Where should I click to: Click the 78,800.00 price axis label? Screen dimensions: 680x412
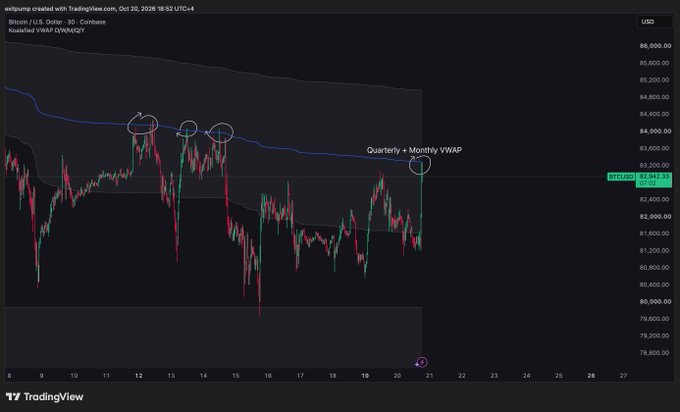655,353
